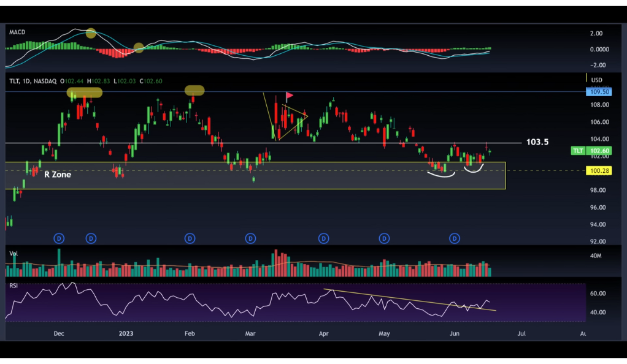This screenshot has width=627, height=364.
Task: Click the May label on the time axis
Action: pos(384,333)
